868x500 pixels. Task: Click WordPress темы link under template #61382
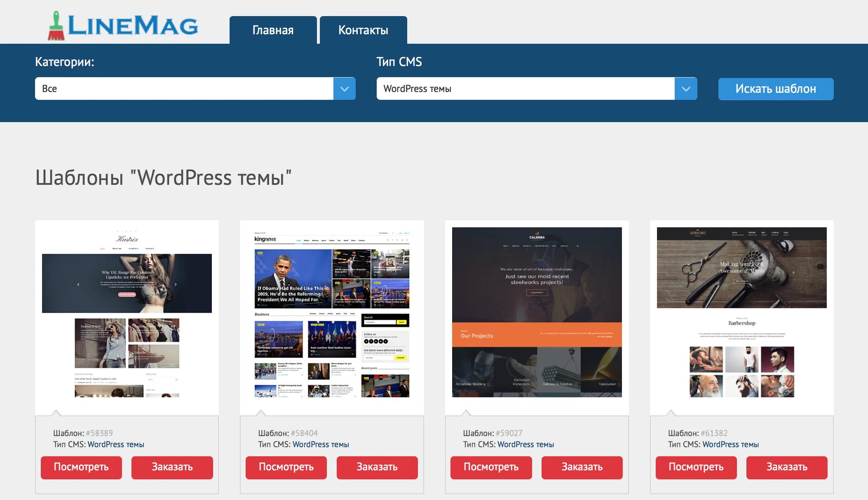tap(730, 444)
